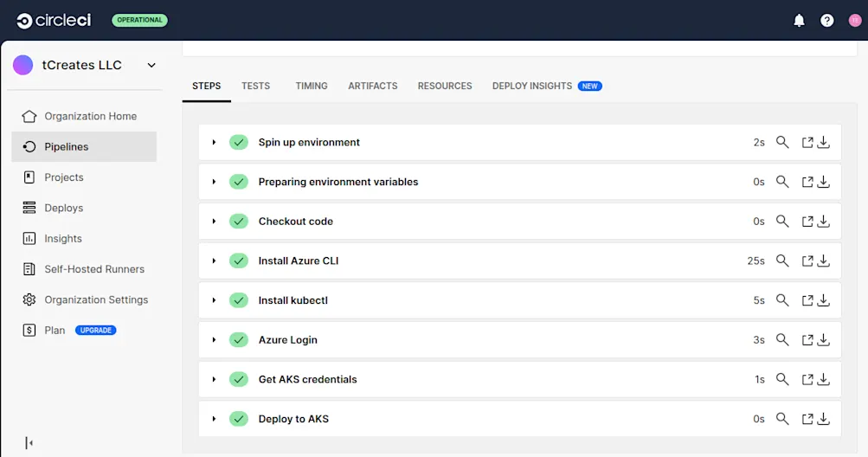Open the Plan page
The width and height of the screenshot is (868, 457).
coord(55,330)
